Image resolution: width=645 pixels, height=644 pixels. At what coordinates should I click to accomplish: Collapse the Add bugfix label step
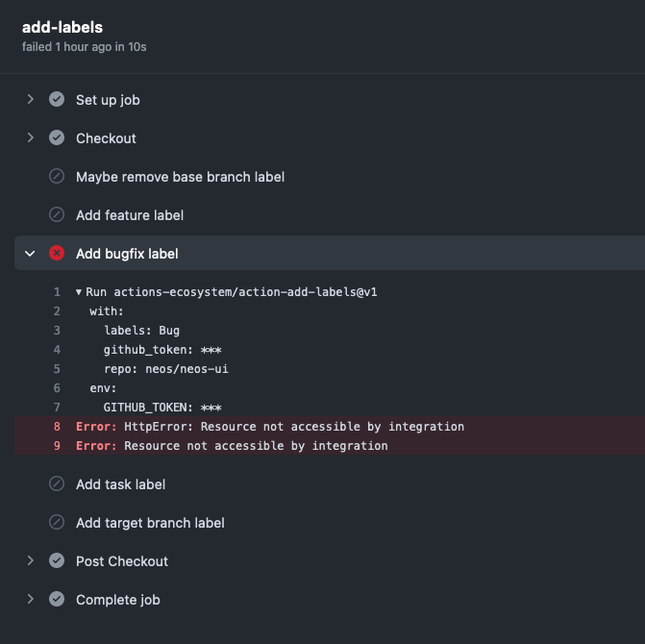[31, 254]
